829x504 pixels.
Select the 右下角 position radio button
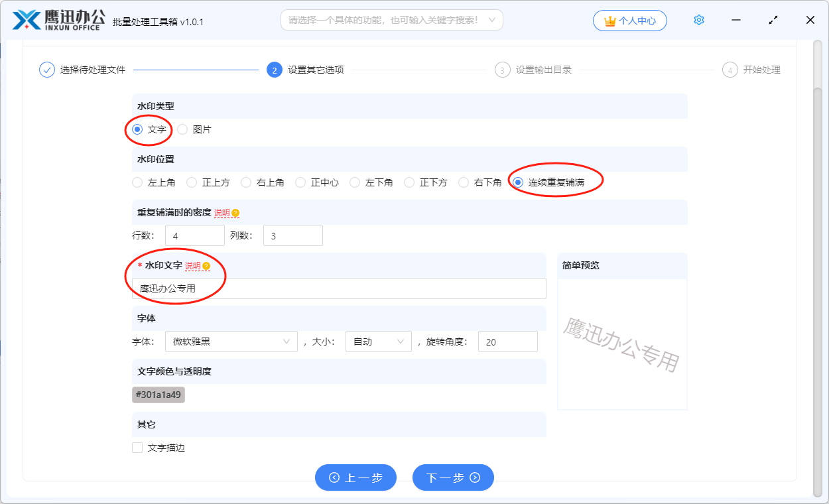464,182
